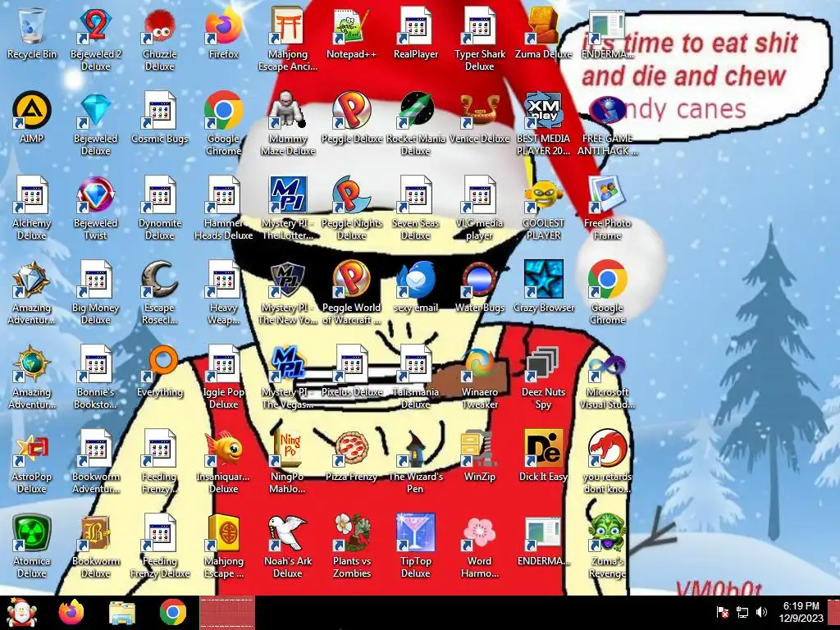
Task: Select the RealPlayer desktop shortcut
Action: tap(416, 32)
